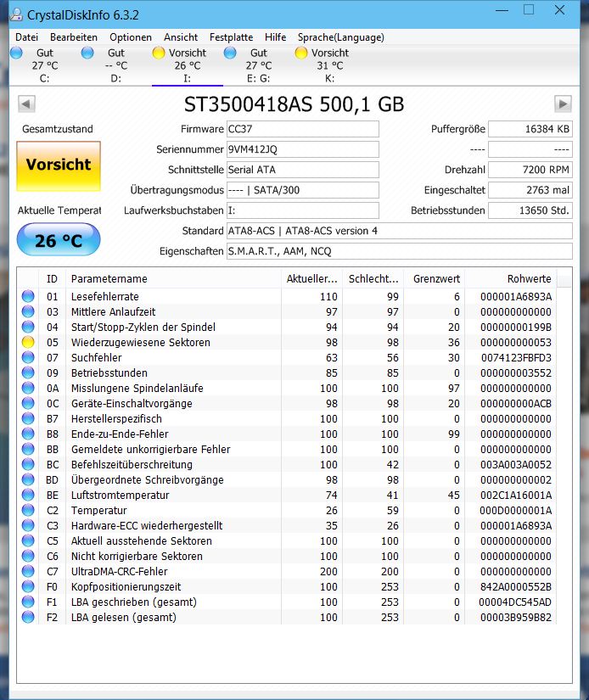The image size is (589, 700).
Task: Select the Luftstromtemperatur parameter name
Action: 121,495
